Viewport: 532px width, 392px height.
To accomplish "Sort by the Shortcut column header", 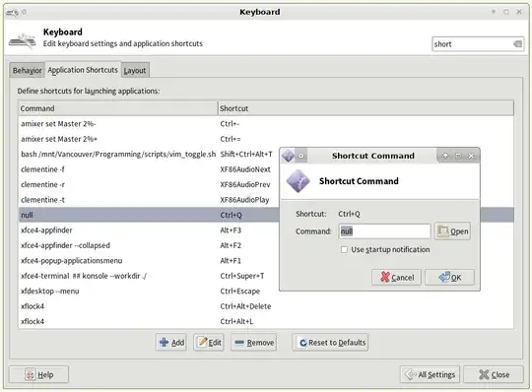I will click(366, 108).
